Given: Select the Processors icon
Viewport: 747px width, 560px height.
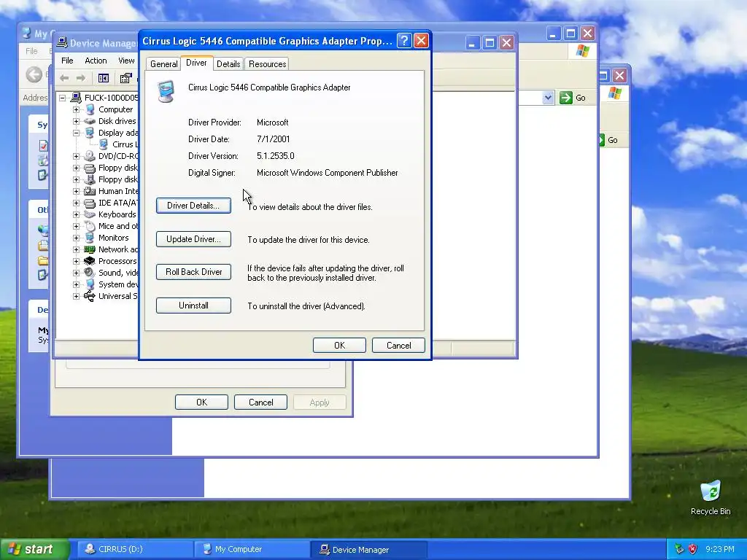Looking at the screenshot, I should (x=90, y=262).
